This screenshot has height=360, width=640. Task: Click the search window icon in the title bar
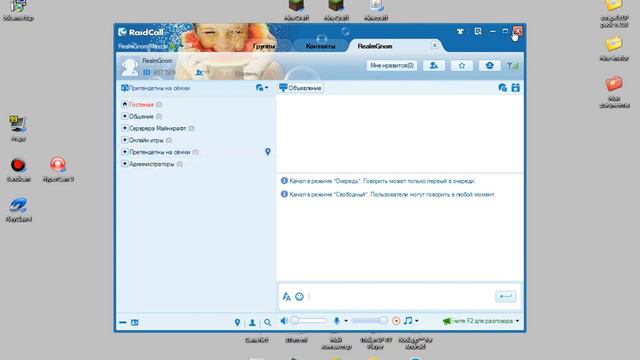[x=478, y=31]
